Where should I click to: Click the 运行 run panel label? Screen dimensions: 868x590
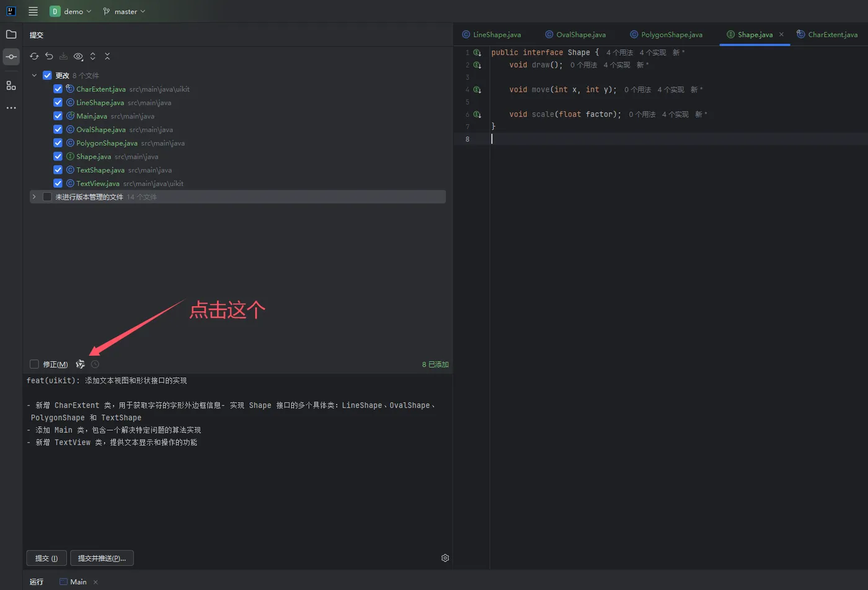[37, 582]
